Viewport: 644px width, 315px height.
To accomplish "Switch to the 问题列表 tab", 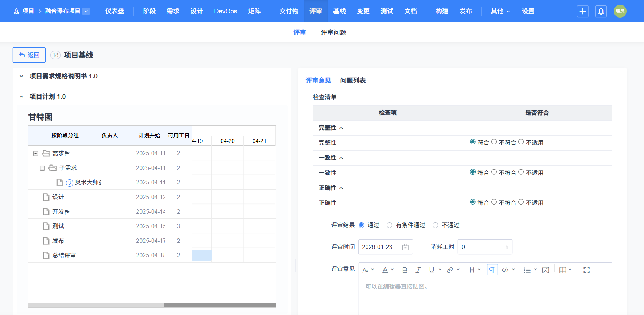I will coord(353,81).
